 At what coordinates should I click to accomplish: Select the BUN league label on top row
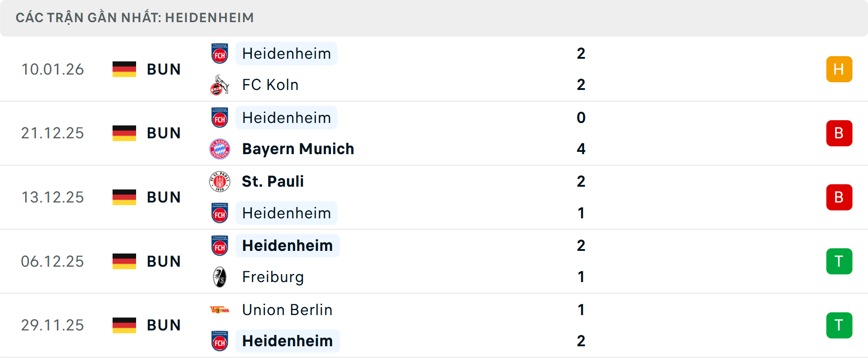pyautogui.click(x=164, y=69)
